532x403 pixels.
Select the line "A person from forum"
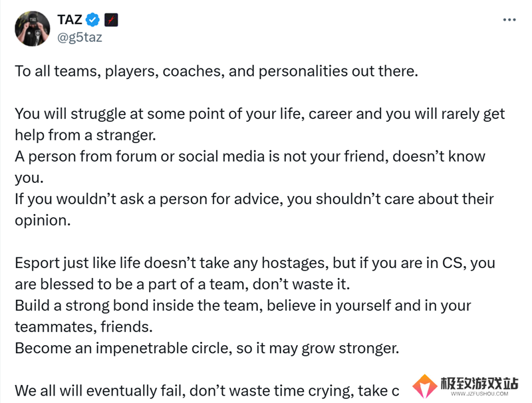[x=250, y=156]
